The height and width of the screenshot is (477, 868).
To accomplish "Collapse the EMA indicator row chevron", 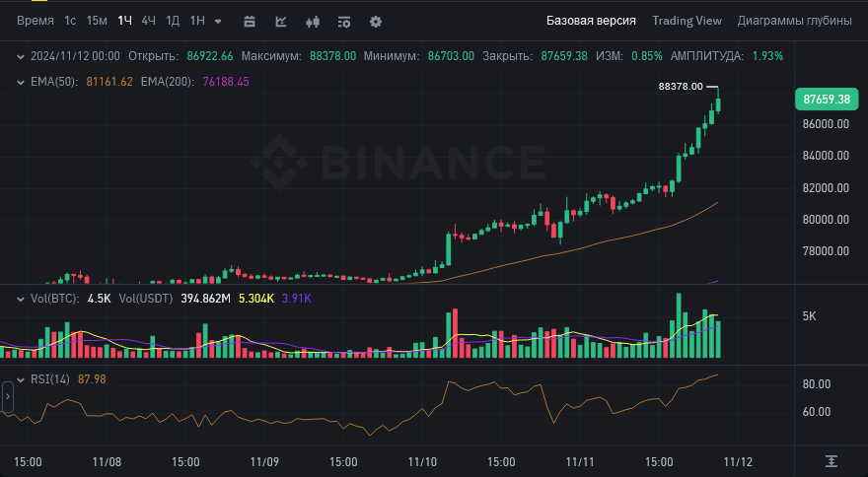I will (21, 83).
